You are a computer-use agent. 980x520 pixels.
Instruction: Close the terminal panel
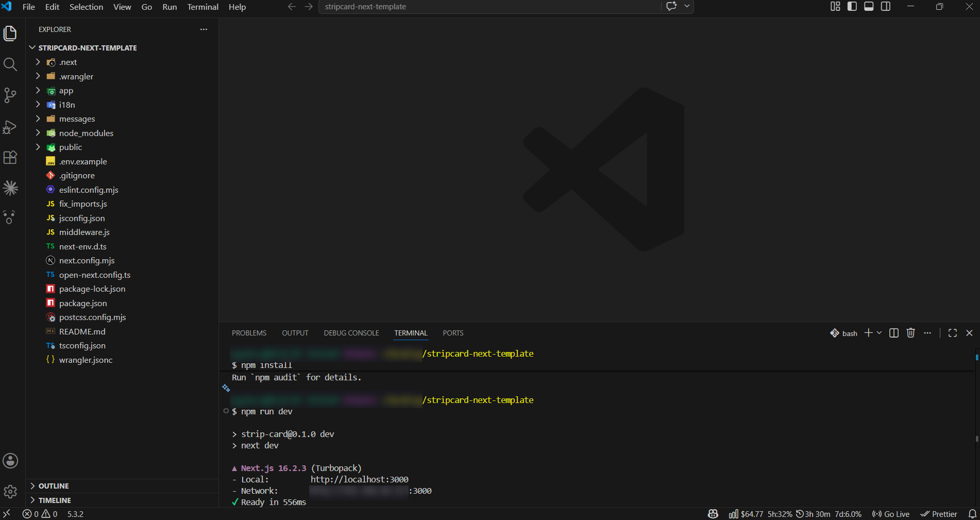coord(969,333)
